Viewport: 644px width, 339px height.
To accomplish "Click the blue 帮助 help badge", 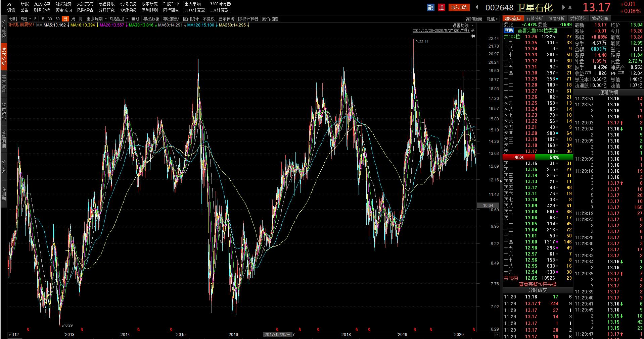I will pos(509,31).
